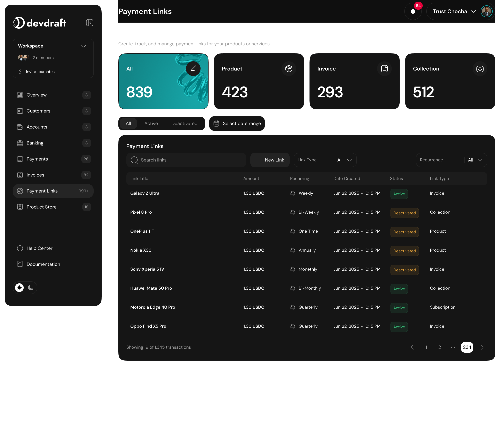Select the Deactivated filter tab
The height and width of the screenshot is (446, 504).
[184, 123]
